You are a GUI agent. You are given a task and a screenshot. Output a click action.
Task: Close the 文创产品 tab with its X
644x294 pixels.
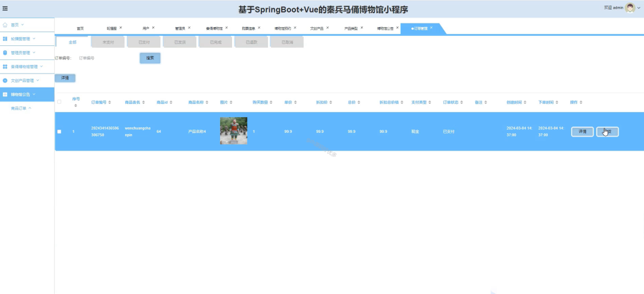(327, 28)
